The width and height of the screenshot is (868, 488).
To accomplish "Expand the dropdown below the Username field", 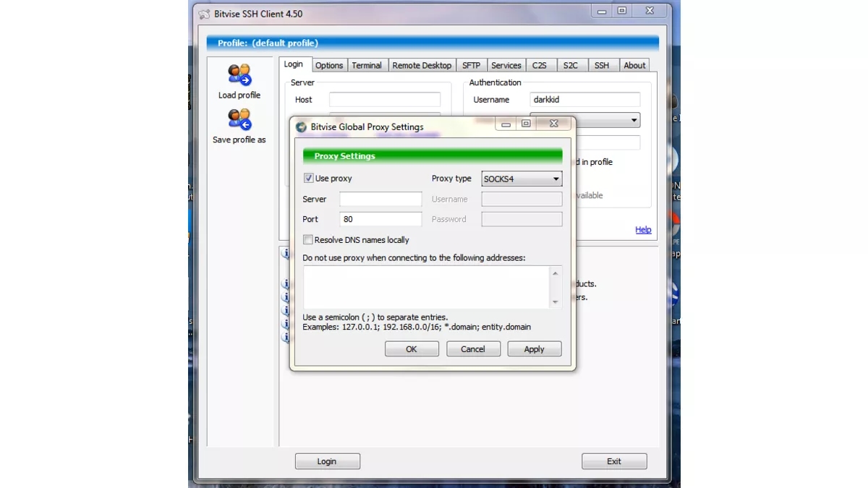I will click(634, 120).
